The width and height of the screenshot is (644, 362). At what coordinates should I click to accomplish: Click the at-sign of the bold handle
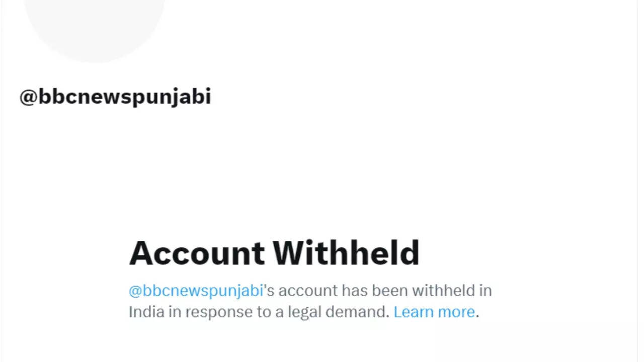[x=28, y=97]
